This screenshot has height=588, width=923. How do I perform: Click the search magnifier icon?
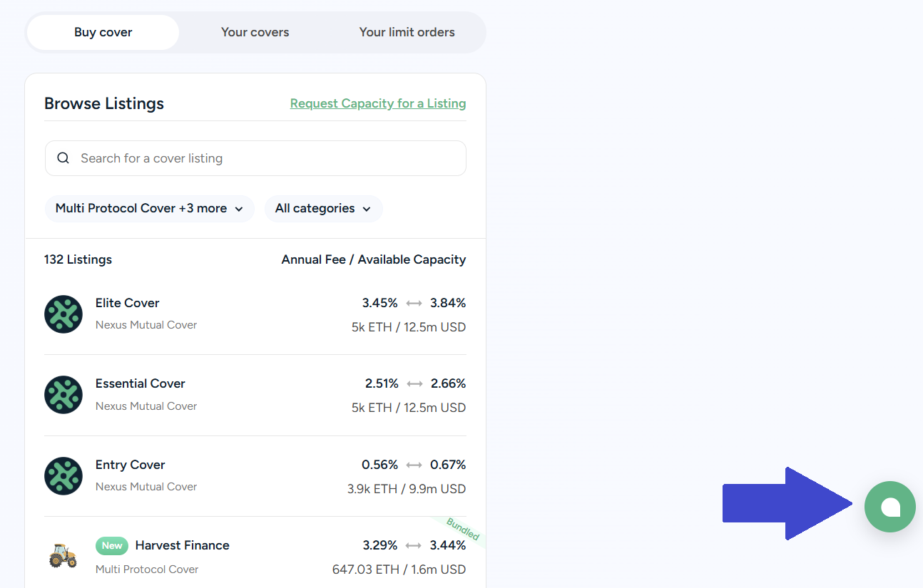click(x=63, y=158)
